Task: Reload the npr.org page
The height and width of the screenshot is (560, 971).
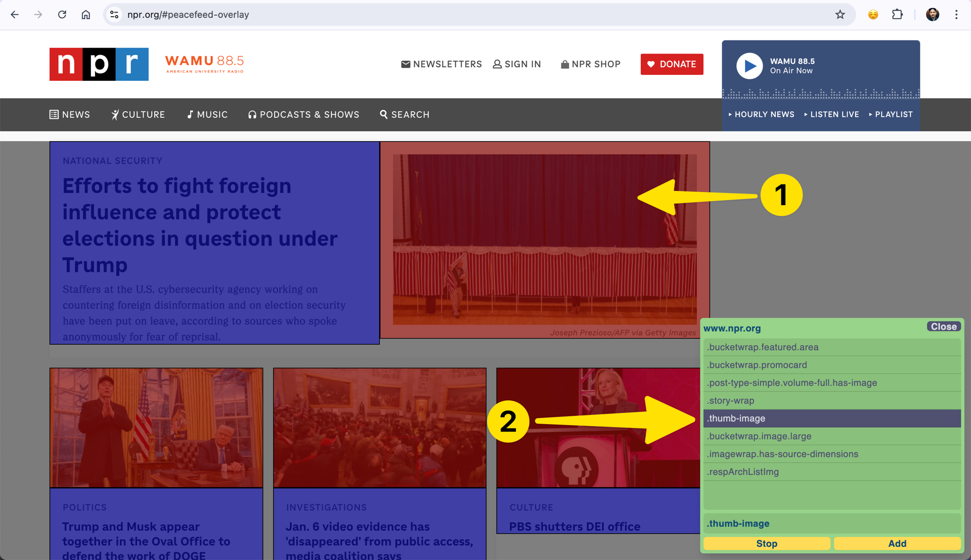Action: [x=62, y=15]
